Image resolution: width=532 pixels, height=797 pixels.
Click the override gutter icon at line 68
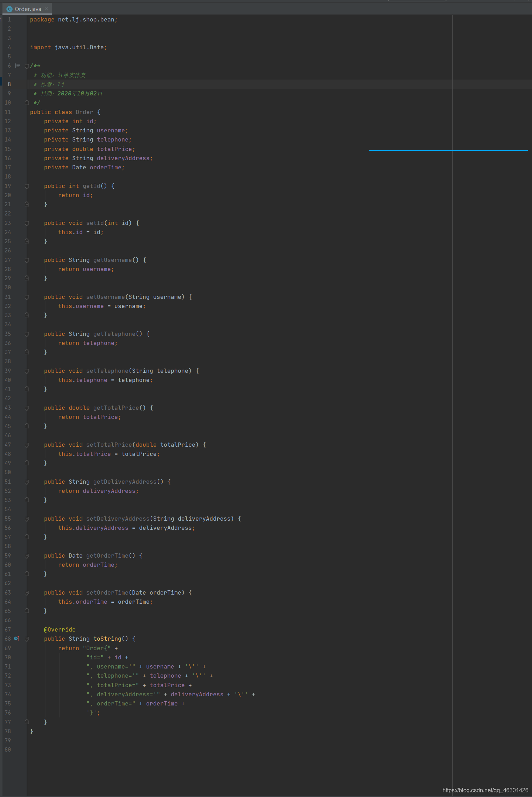(x=17, y=638)
